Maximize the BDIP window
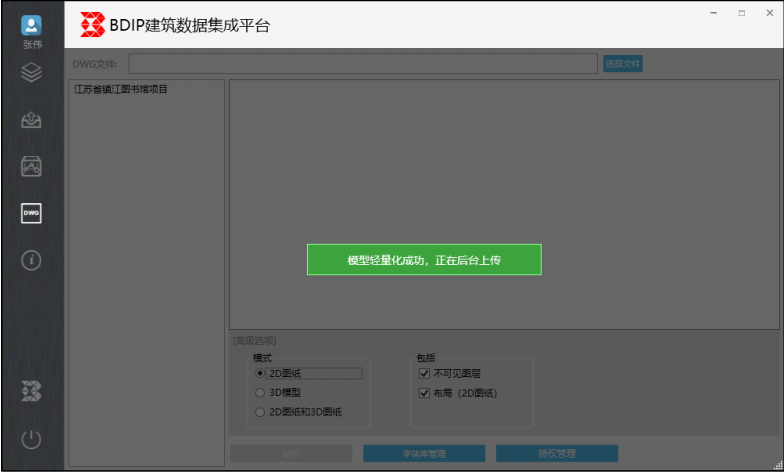 coord(742,13)
